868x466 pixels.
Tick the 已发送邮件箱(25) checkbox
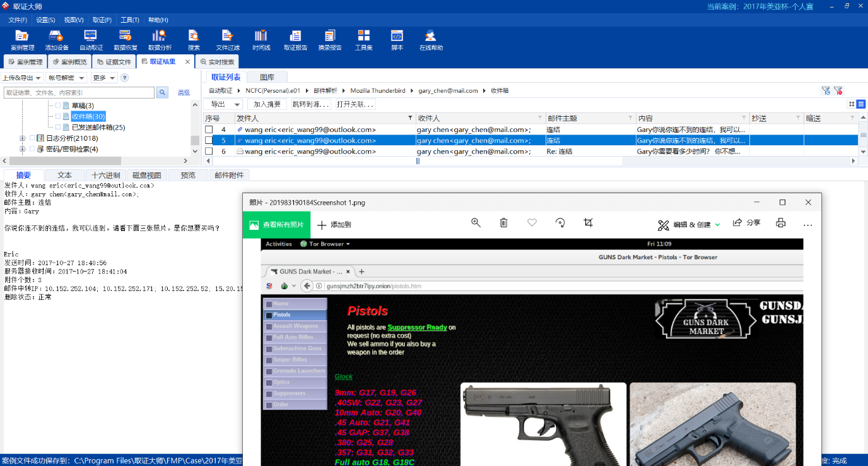pyautogui.click(x=58, y=127)
